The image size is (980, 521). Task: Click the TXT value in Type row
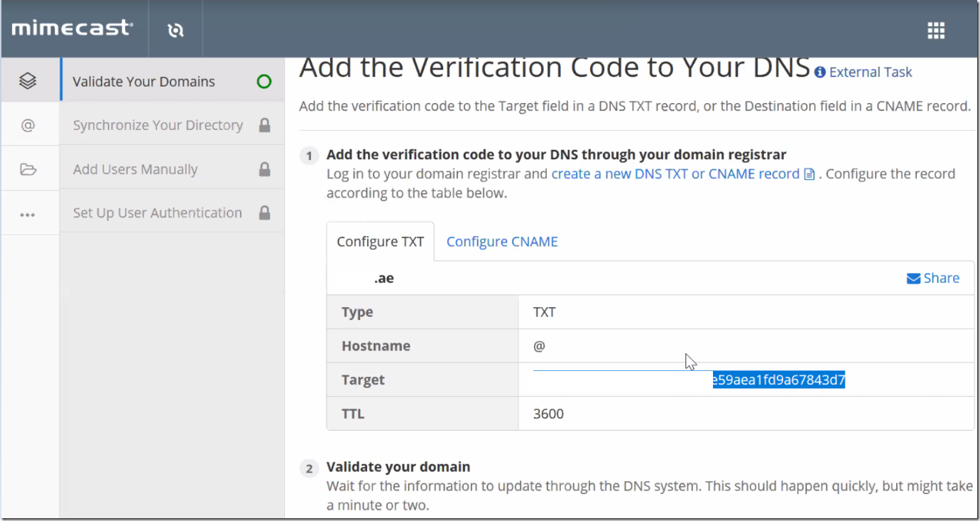pos(545,312)
